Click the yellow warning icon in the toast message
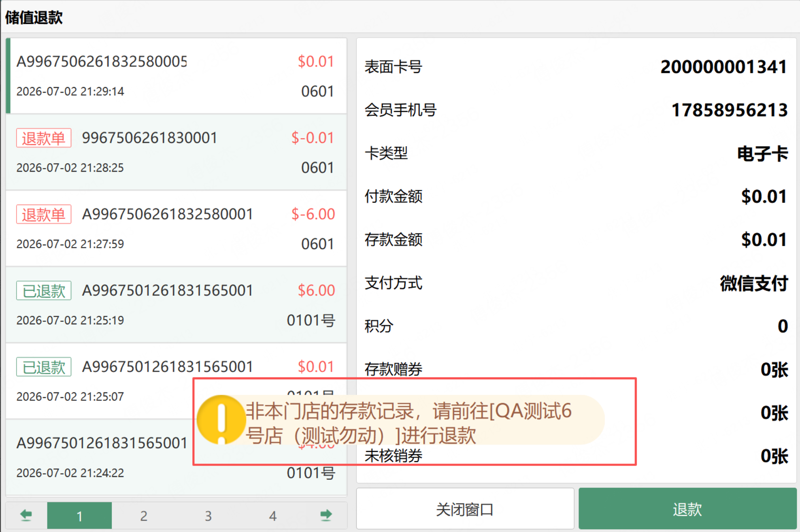 point(221,420)
